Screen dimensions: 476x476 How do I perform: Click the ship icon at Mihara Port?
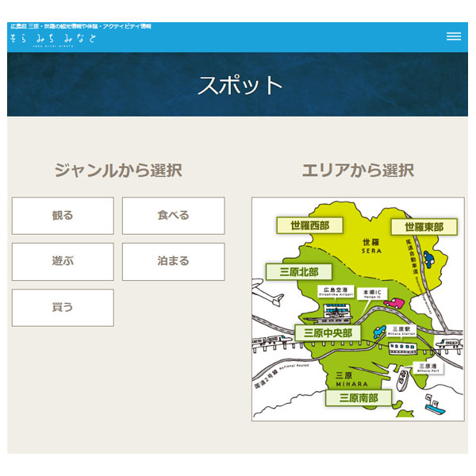click(404, 381)
